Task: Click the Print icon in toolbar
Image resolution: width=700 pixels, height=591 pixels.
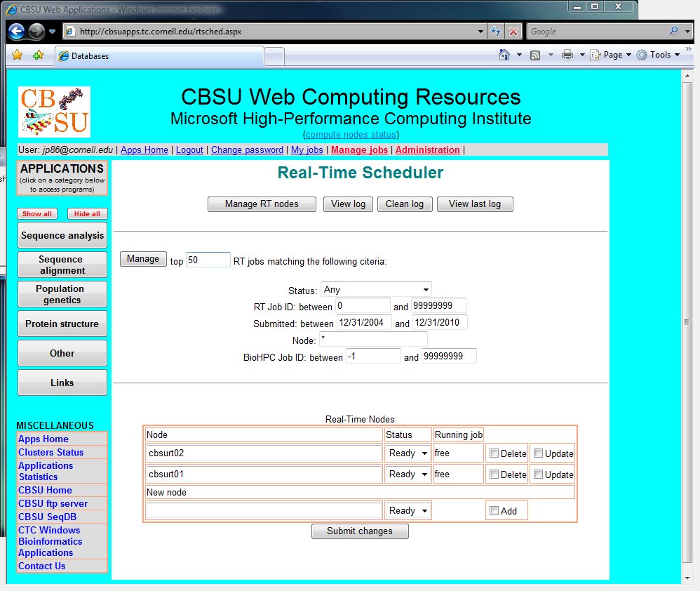Action: point(567,55)
